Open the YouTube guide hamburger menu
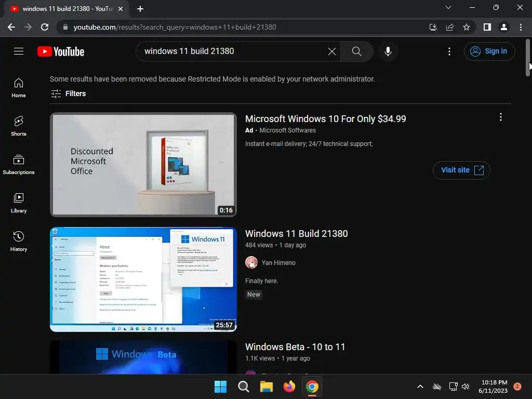Viewport: 532px width, 399px height. point(19,51)
